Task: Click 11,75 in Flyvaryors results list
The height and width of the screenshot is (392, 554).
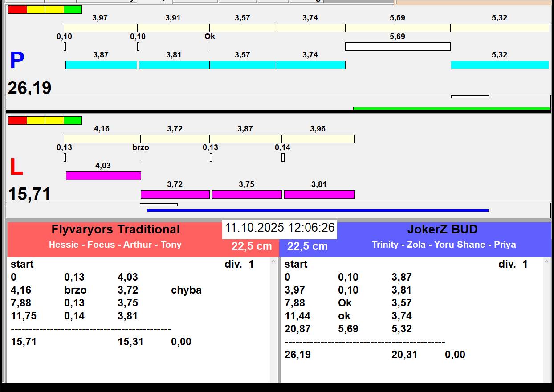Action: [x=24, y=316]
